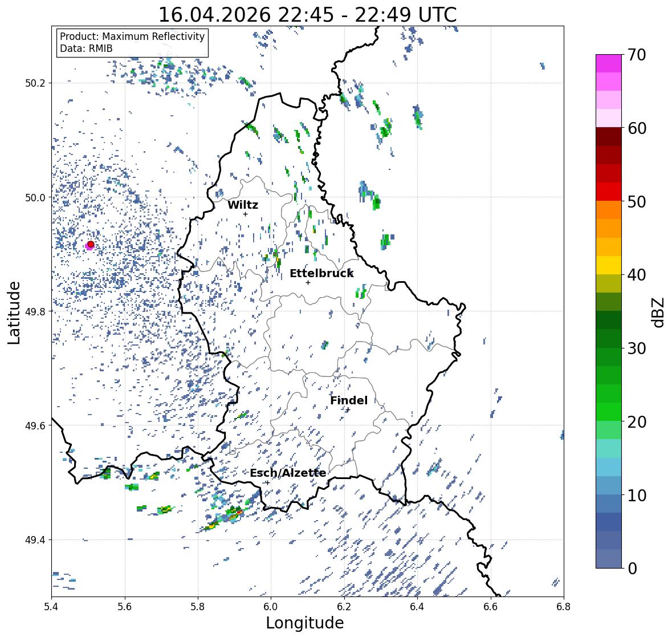Click the Esch/Alzette station cross marker

click(267, 482)
